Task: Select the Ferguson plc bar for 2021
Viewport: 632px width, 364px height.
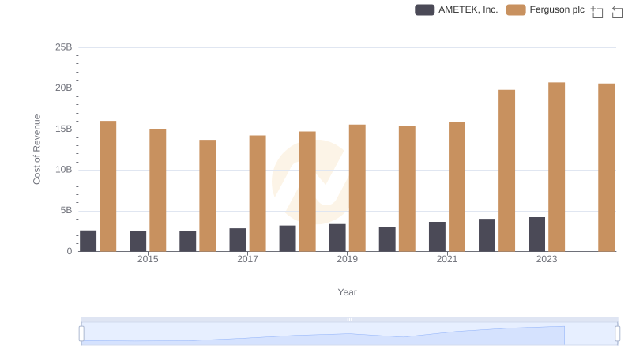Action: point(457,187)
